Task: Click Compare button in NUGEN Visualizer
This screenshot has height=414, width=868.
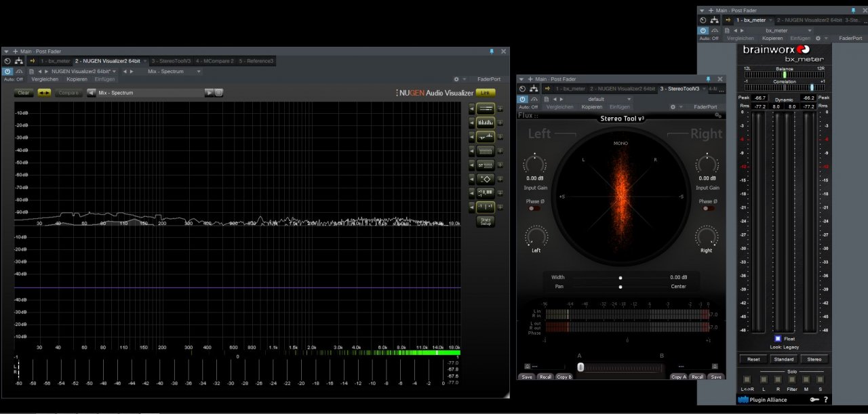Action: [x=68, y=93]
